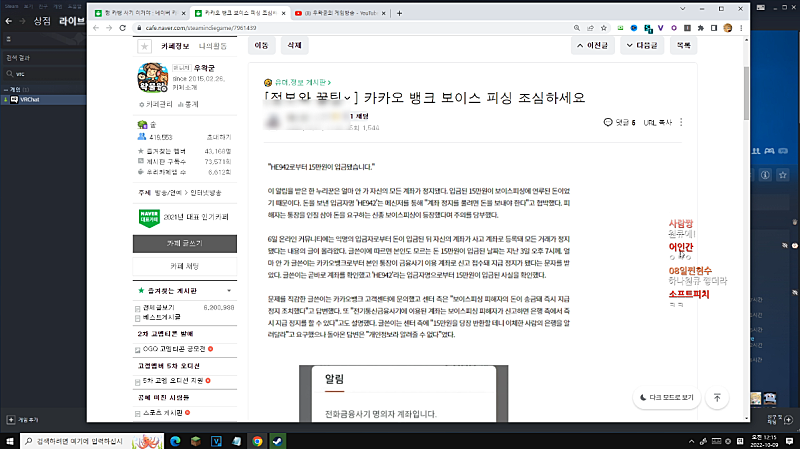Go back in the Steam window
Screen dimensions: 800x449
(x=8, y=21)
